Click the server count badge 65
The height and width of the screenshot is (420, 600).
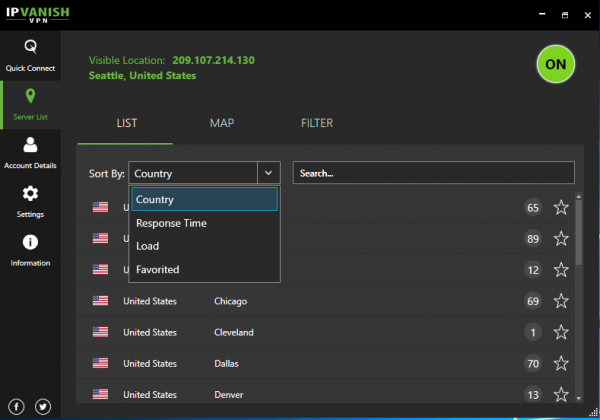[533, 207]
